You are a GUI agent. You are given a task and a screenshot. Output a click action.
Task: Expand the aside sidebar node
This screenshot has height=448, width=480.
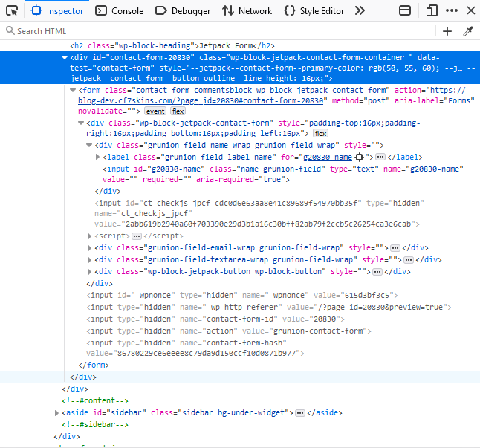coord(58,412)
